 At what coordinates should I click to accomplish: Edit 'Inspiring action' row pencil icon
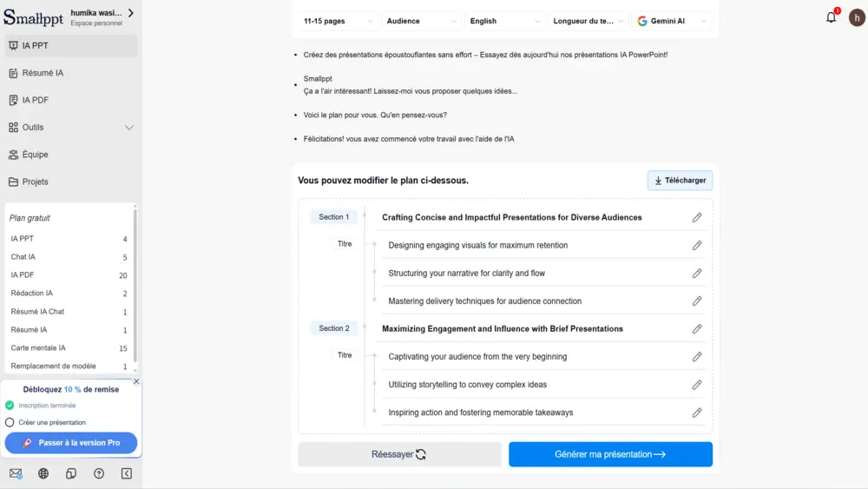697,413
